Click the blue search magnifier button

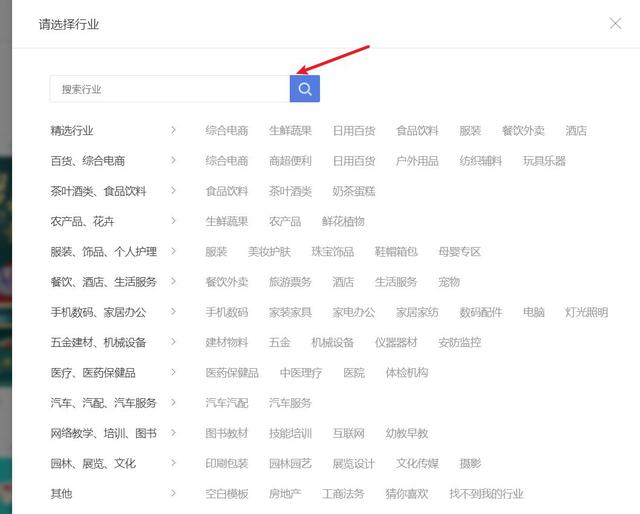305,89
